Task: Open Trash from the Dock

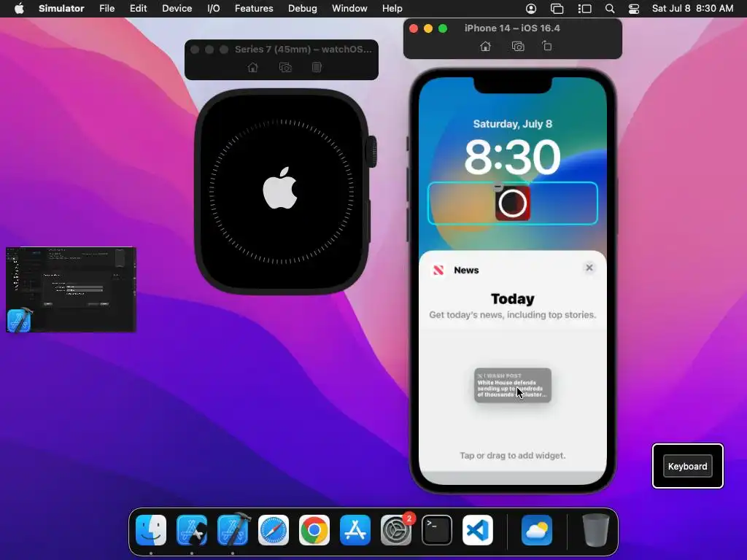Action: (595, 530)
